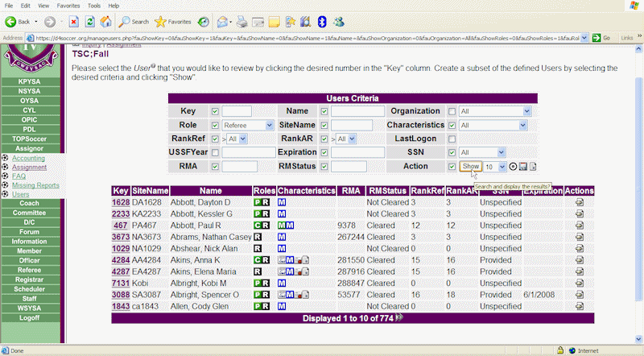Click the Refresh page icon

pos(88,21)
